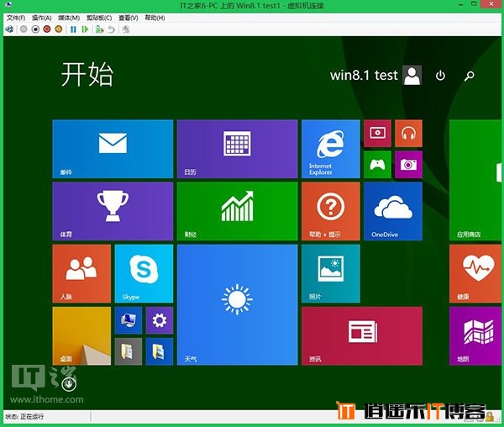The width and height of the screenshot is (504, 427).
Task: Open the 资讯 News tile
Action: (x=361, y=336)
